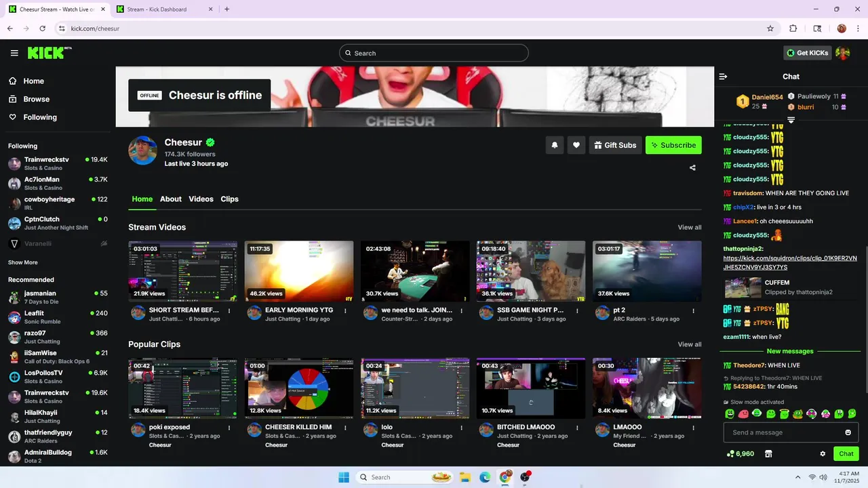Open cowboyheritage channel in sidebar
This screenshot has height=488, width=868.
[x=58, y=203]
